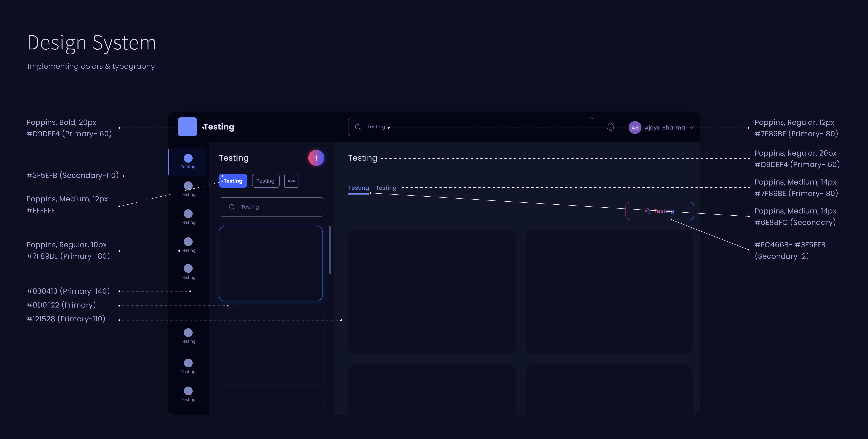Focus the top search bar
Image resolution: width=868 pixels, height=439 pixels.
[470, 127]
